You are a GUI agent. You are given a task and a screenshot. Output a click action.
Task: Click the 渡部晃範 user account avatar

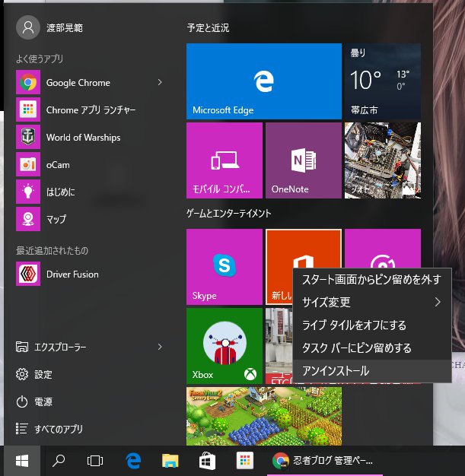click(28, 27)
